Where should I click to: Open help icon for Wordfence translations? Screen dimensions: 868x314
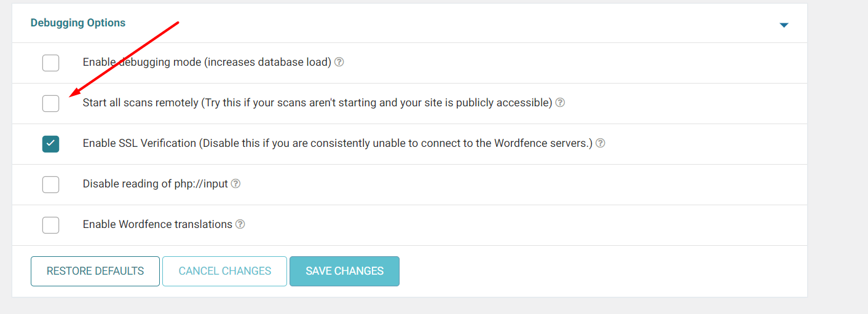coord(240,224)
